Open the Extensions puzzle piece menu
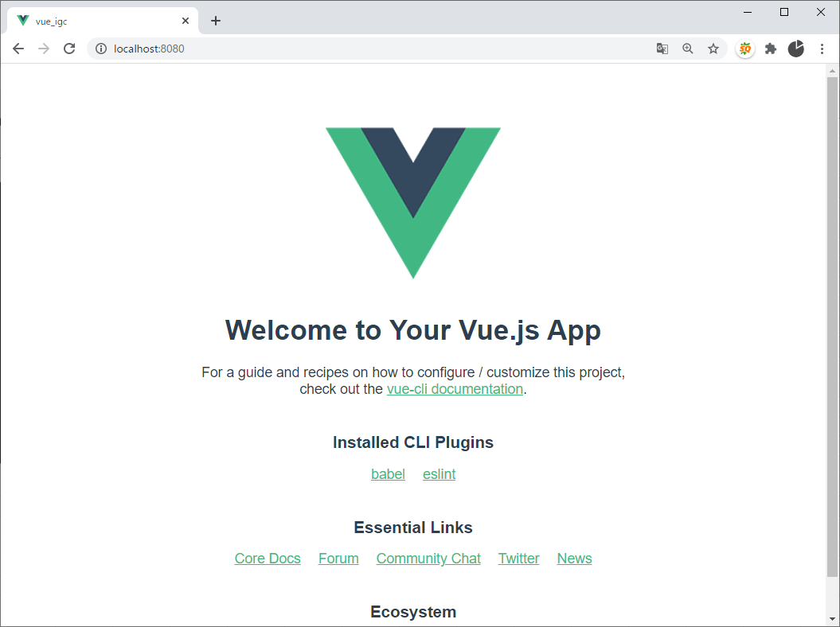 [771, 49]
